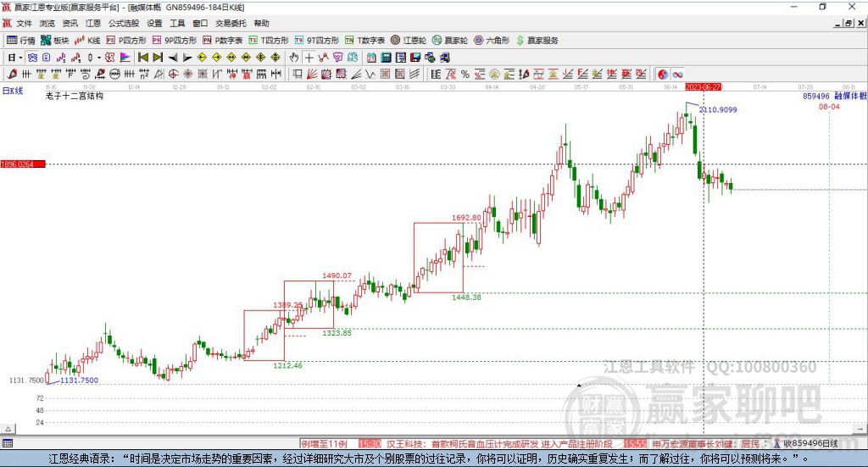This screenshot has width=868, height=467.
Task: Select the hand pan tool
Action: coord(294,58)
